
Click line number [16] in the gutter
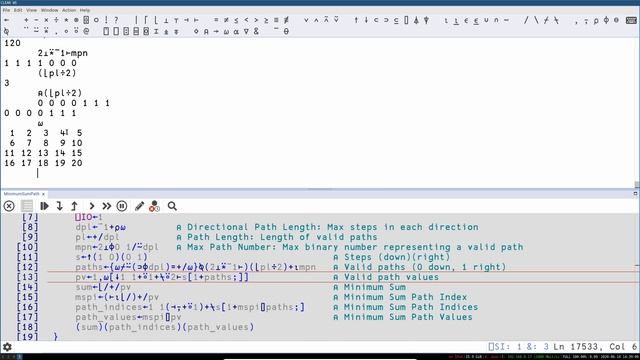(x=27, y=307)
